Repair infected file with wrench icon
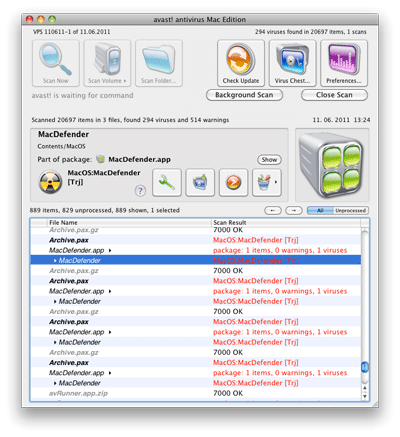The width and height of the screenshot is (400, 437). [167, 182]
